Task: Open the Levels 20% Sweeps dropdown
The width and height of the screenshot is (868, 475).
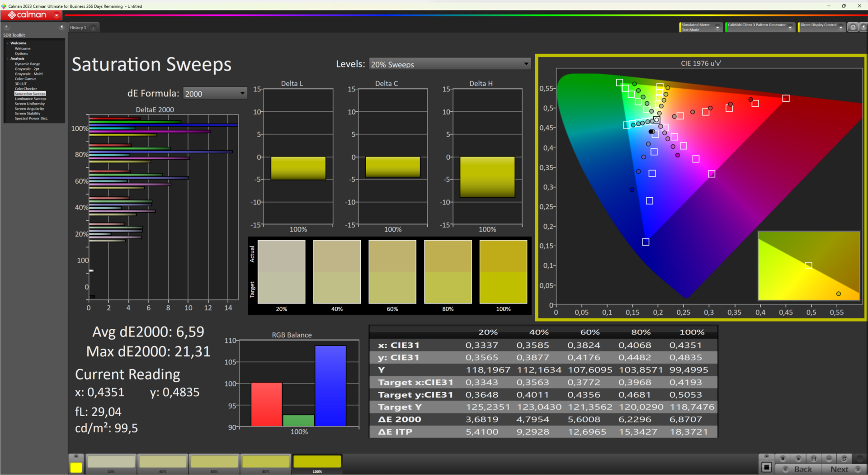Action: tap(450, 64)
